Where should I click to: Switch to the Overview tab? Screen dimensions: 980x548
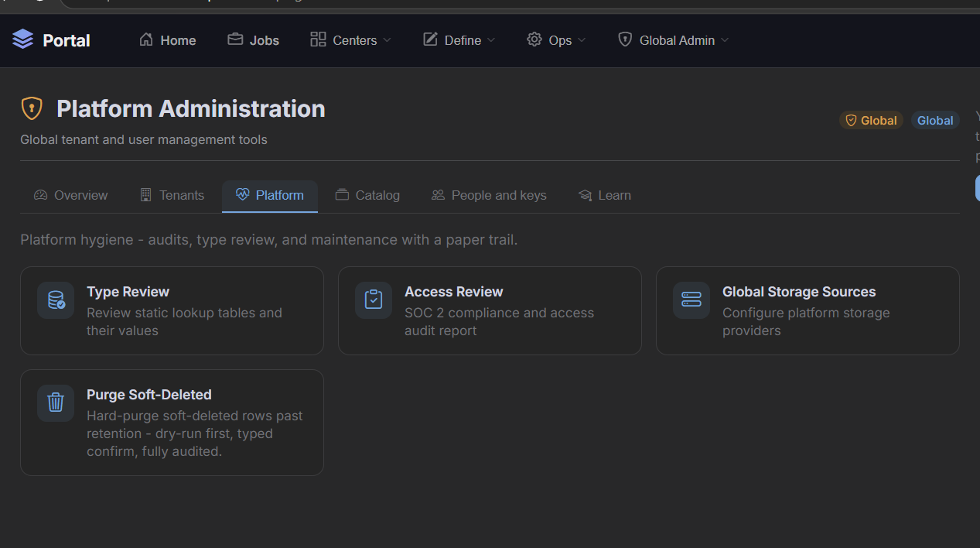71,196
